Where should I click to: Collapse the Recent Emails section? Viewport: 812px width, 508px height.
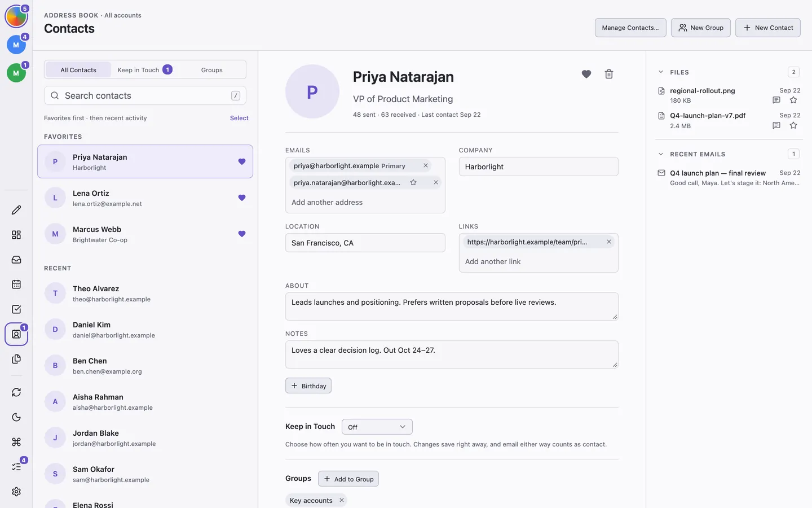(661, 154)
